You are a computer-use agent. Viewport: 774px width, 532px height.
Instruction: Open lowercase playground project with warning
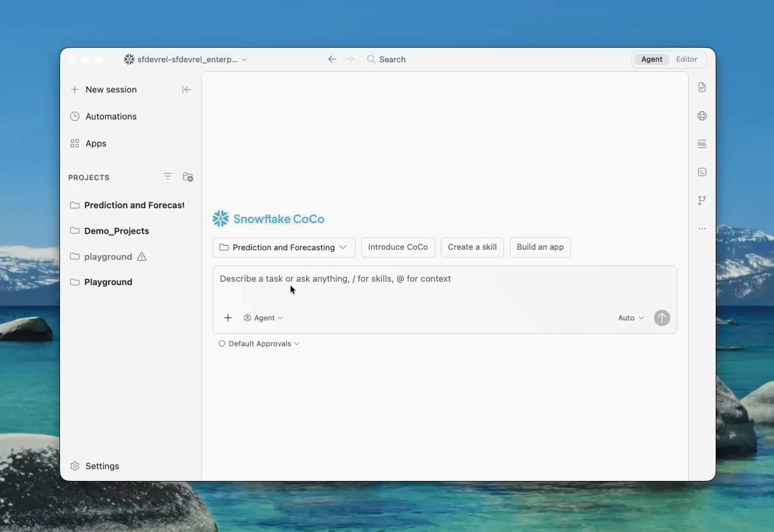point(101,256)
